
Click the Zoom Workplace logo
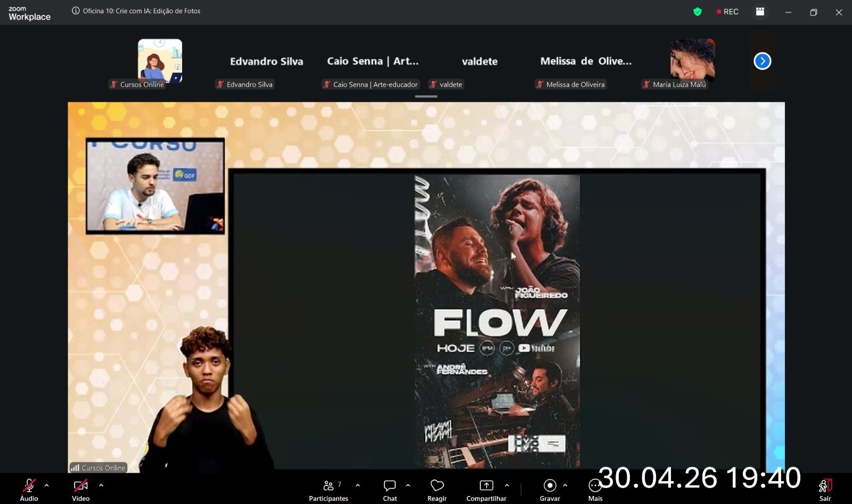tap(29, 13)
